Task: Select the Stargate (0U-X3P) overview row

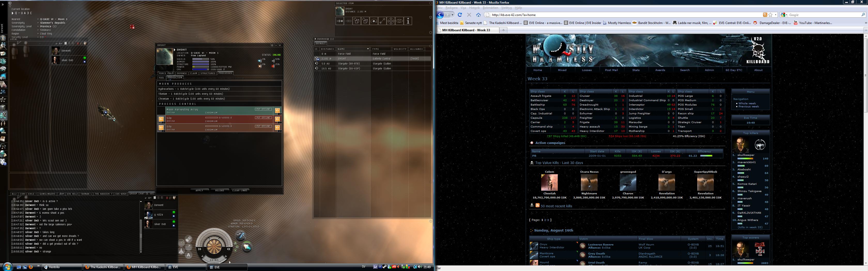Action: click(x=372, y=68)
